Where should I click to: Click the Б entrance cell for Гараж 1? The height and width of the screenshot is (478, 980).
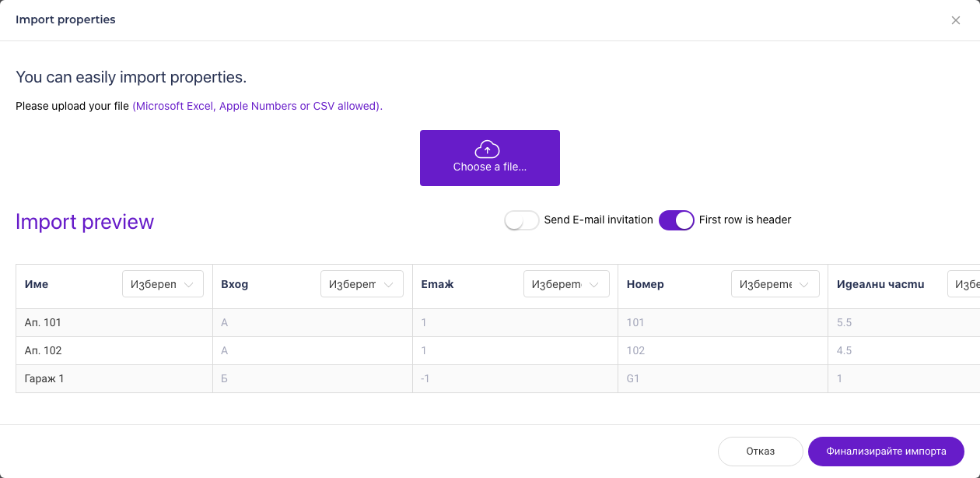(x=313, y=378)
